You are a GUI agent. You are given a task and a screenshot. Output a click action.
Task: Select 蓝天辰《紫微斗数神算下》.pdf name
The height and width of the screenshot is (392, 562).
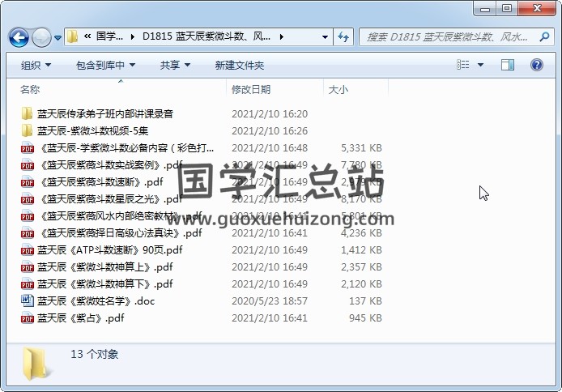point(105,284)
